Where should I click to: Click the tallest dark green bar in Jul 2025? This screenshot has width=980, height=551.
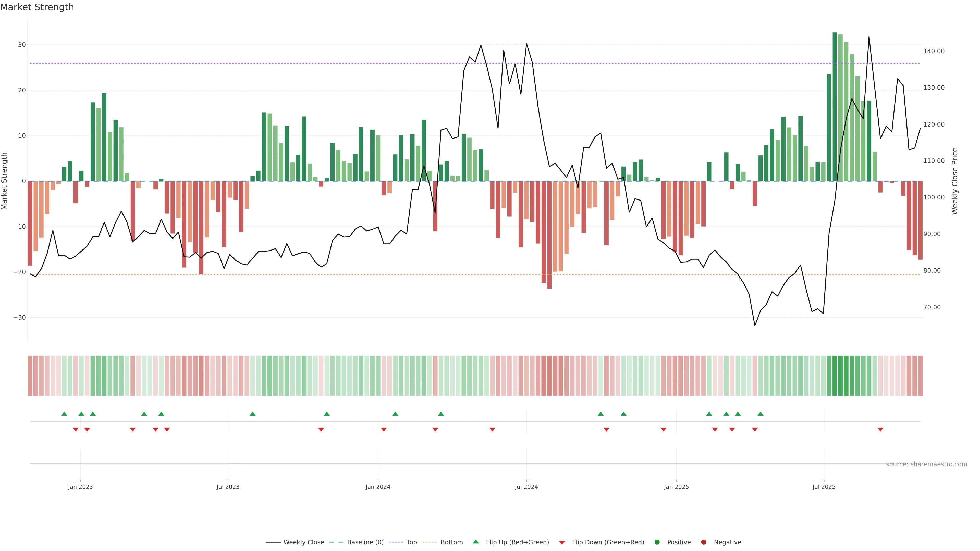[x=835, y=106]
